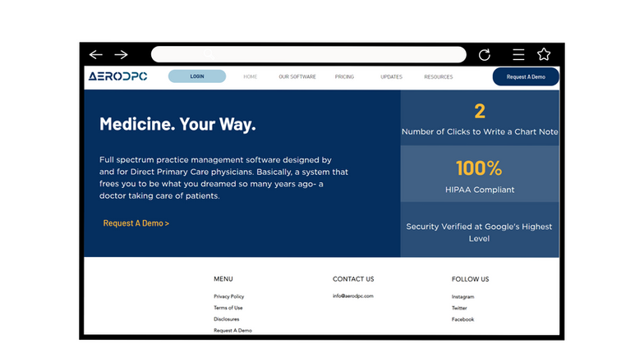Click the MENU footer heading
This screenshot has height=362, width=644.
(223, 279)
